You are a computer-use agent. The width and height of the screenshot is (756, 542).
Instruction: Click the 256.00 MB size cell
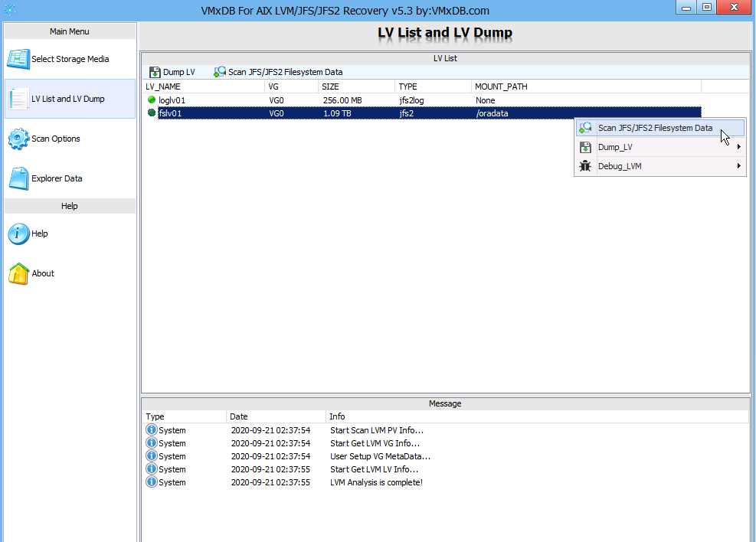tap(342, 100)
